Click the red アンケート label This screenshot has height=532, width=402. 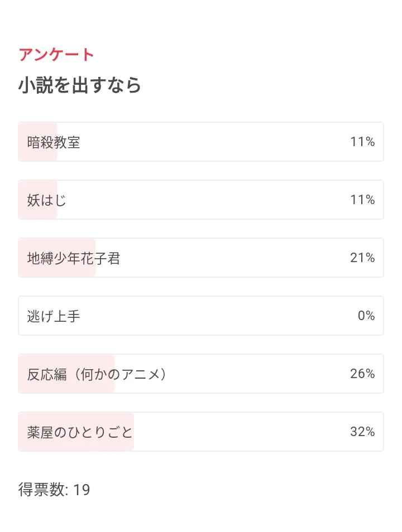tap(56, 55)
